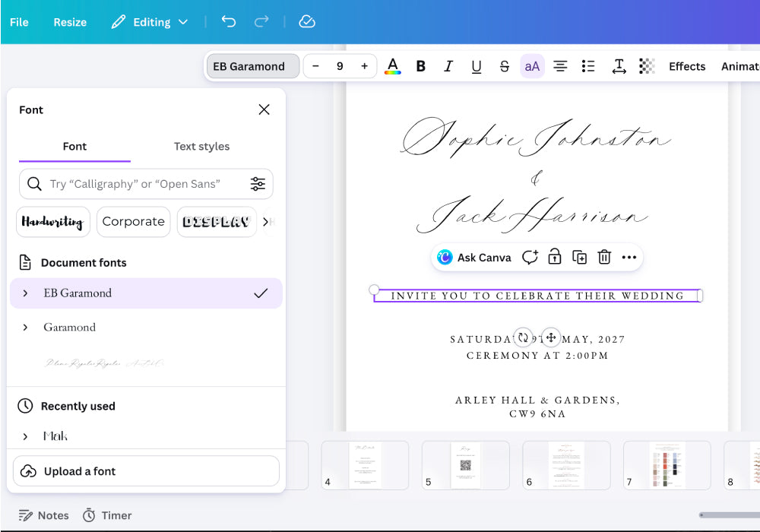Toggle uppercase aA text case
Viewport: 760px width, 532px height.
[532, 66]
